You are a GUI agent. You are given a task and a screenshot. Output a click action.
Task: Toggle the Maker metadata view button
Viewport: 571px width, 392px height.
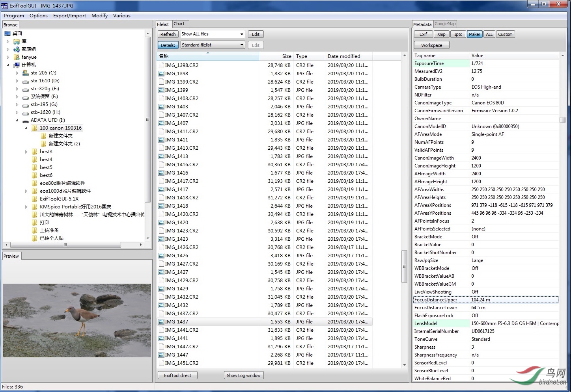pyautogui.click(x=474, y=34)
